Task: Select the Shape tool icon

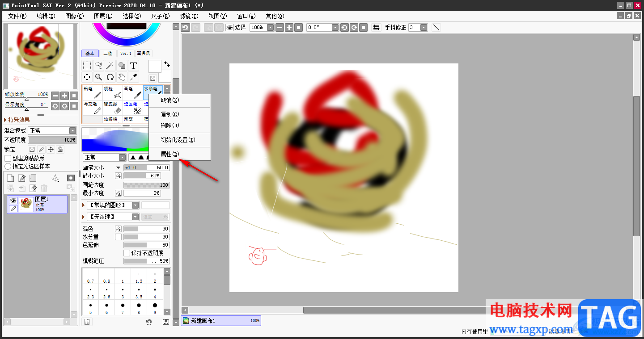Action: pyautogui.click(x=122, y=66)
